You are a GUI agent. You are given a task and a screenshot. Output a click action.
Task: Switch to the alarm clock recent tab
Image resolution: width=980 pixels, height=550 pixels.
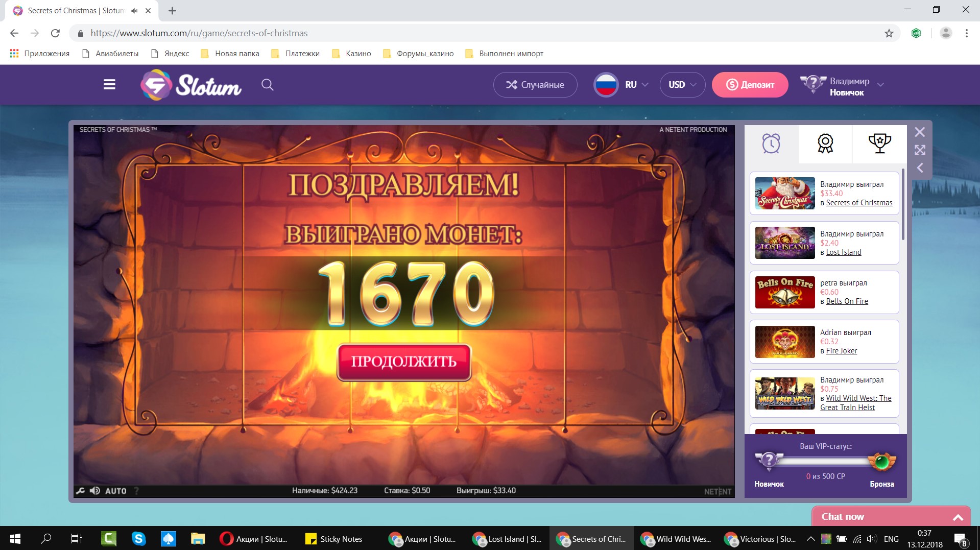771,144
